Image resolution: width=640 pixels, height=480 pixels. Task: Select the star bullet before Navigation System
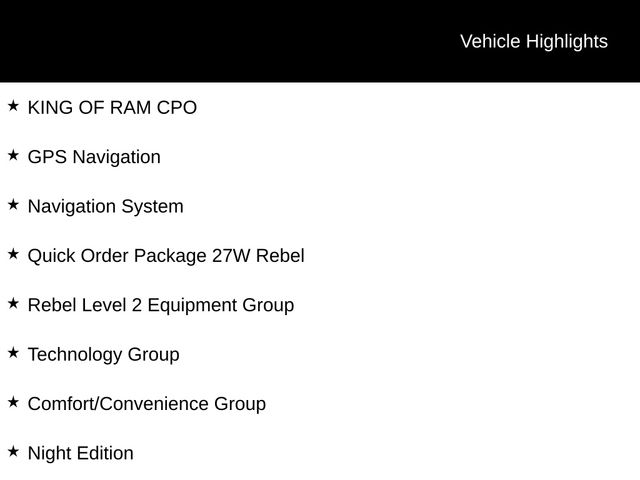(x=13, y=205)
